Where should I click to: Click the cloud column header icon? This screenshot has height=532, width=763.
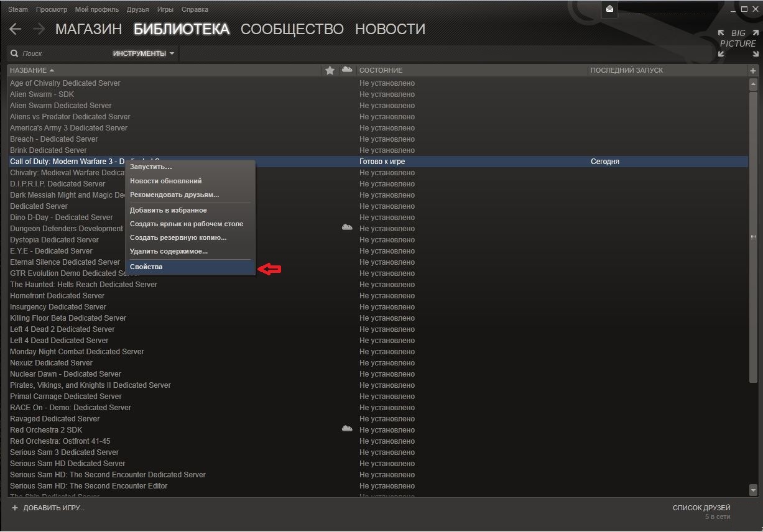347,70
